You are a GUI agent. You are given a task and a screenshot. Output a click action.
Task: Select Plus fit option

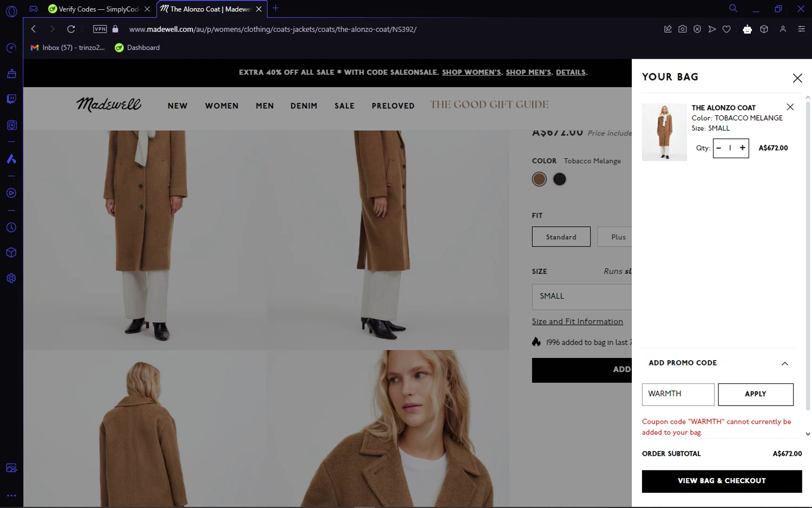pos(615,237)
